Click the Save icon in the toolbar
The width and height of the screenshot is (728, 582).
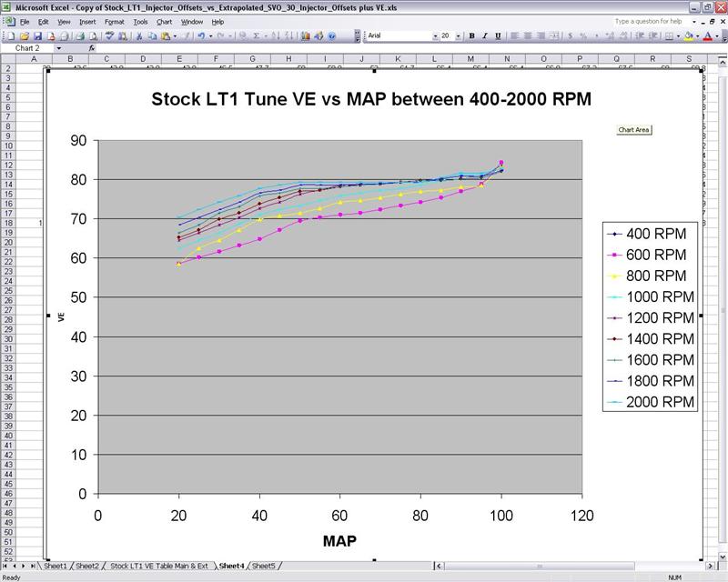click(37, 36)
